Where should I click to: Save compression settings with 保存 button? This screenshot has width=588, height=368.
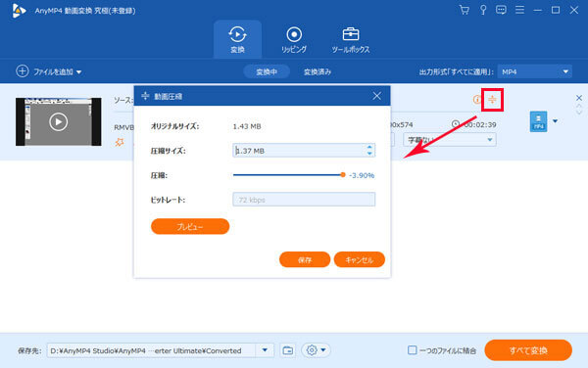point(305,259)
